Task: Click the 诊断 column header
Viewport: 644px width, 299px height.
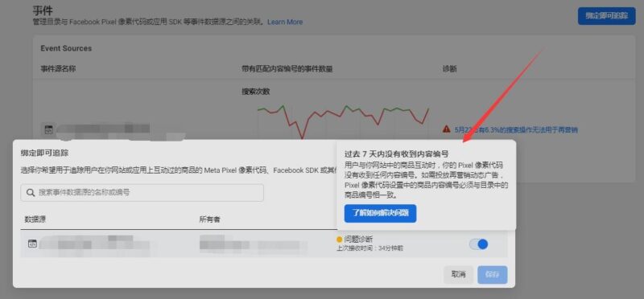Action: pyautogui.click(x=449, y=69)
